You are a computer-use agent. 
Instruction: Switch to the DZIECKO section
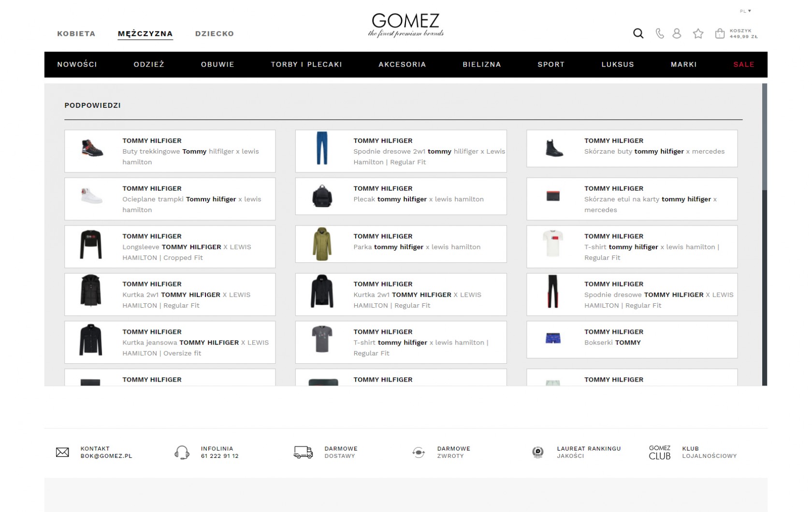215,34
